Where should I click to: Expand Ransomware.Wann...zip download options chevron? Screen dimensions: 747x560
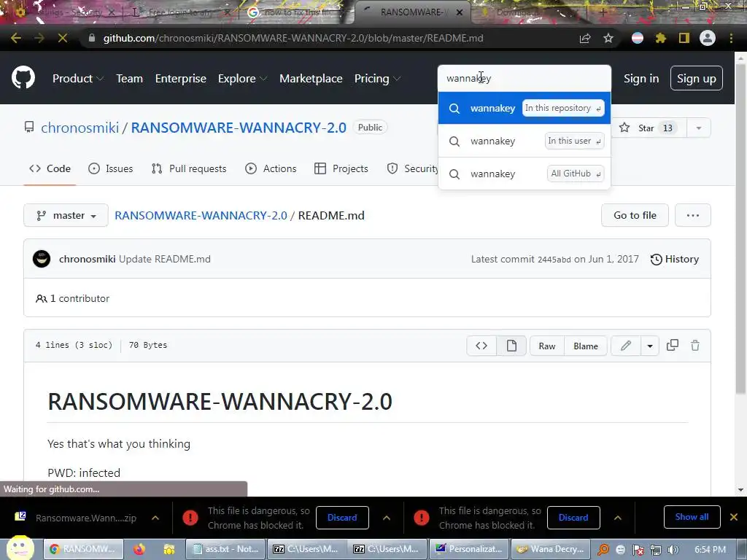pos(155,518)
